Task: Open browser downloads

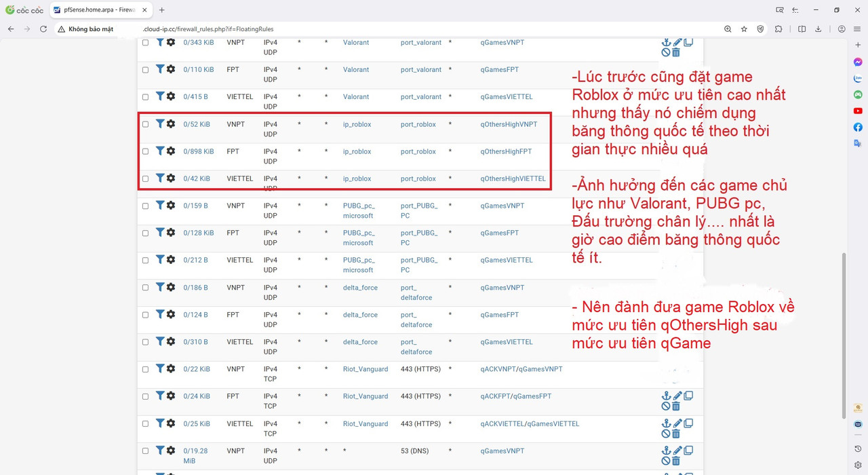Action: (818, 29)
